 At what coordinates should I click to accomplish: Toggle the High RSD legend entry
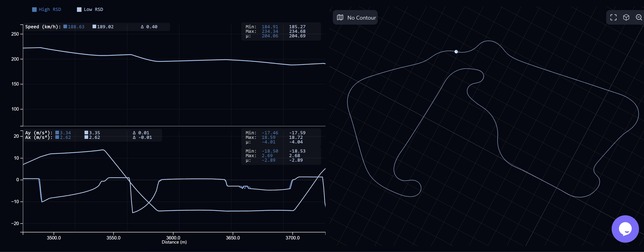pyautogui.click(x=46, y=10)
